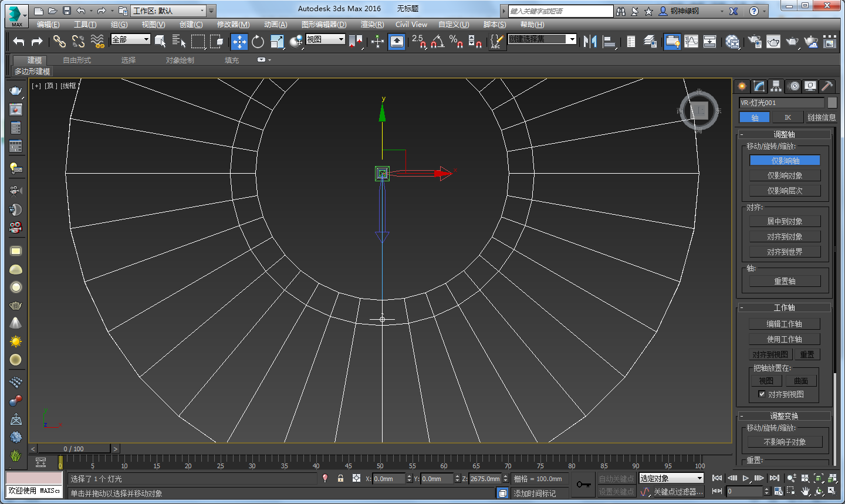The height and width of the screenshot is (504, 845).
Task: Open the Civil View menu
Action: [x=411, y=25]
